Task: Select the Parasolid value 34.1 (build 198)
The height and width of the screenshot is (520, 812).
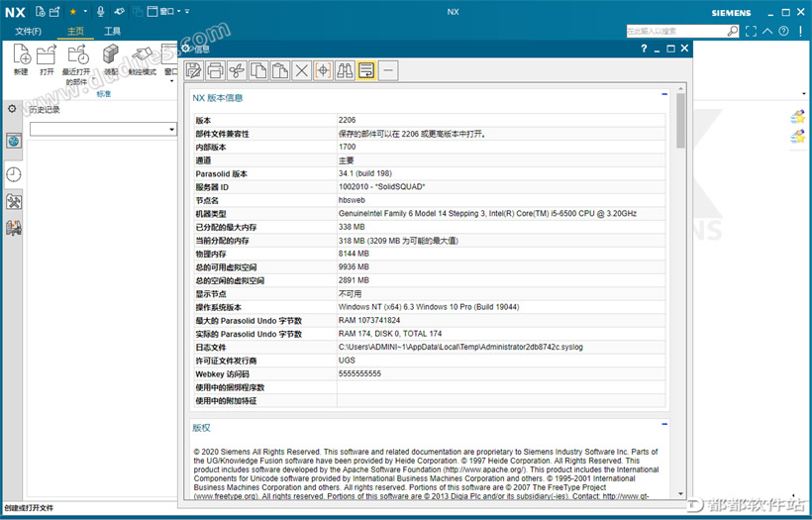Action: 365,173
